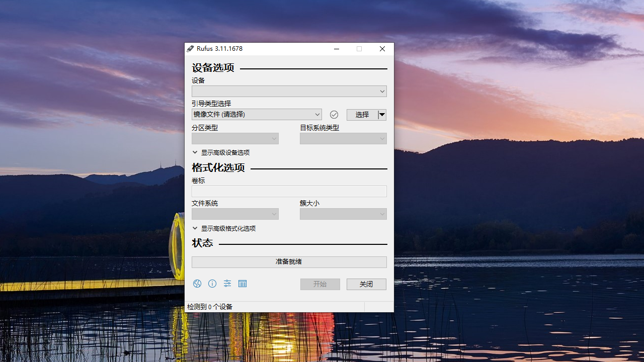Open the 设备 device dropdown
The image size is (644, 362).
[x=289, y=92]
